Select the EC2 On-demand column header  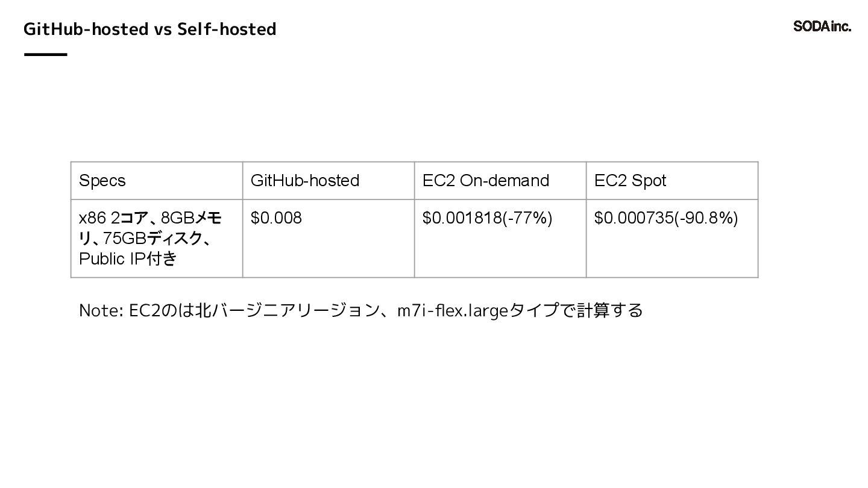[500, 181]
